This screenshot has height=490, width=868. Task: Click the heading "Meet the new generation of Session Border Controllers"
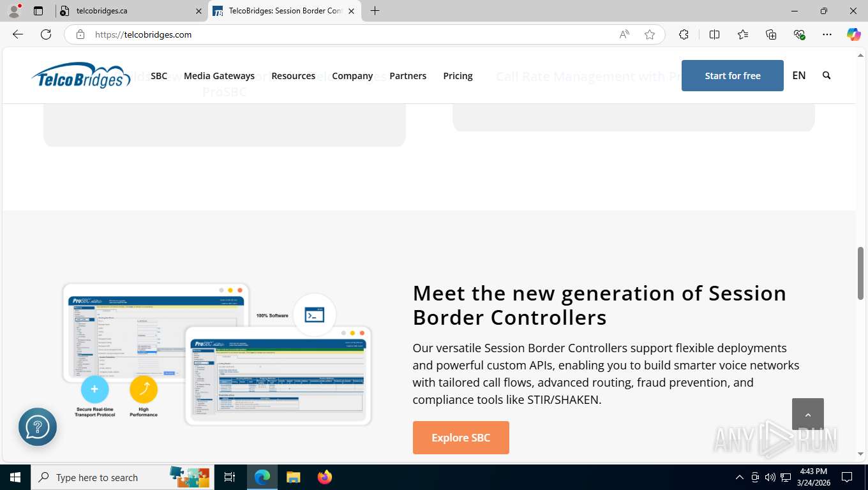(x=599, y=305)
